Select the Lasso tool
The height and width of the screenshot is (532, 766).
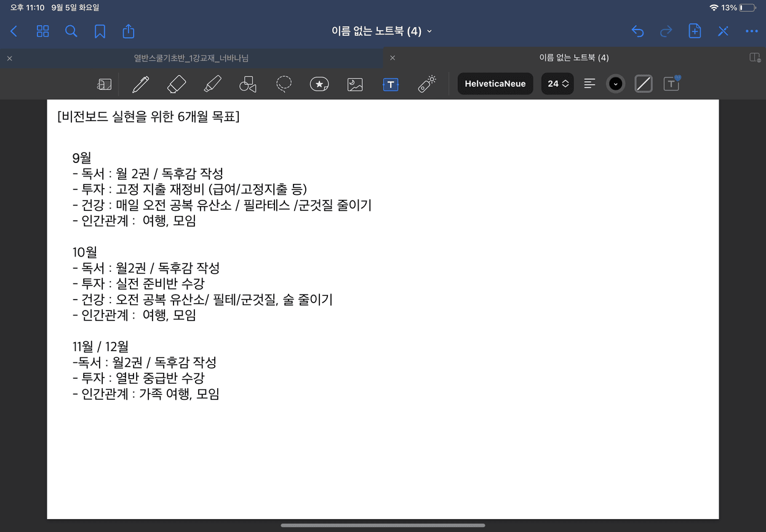tap(284, 84)
